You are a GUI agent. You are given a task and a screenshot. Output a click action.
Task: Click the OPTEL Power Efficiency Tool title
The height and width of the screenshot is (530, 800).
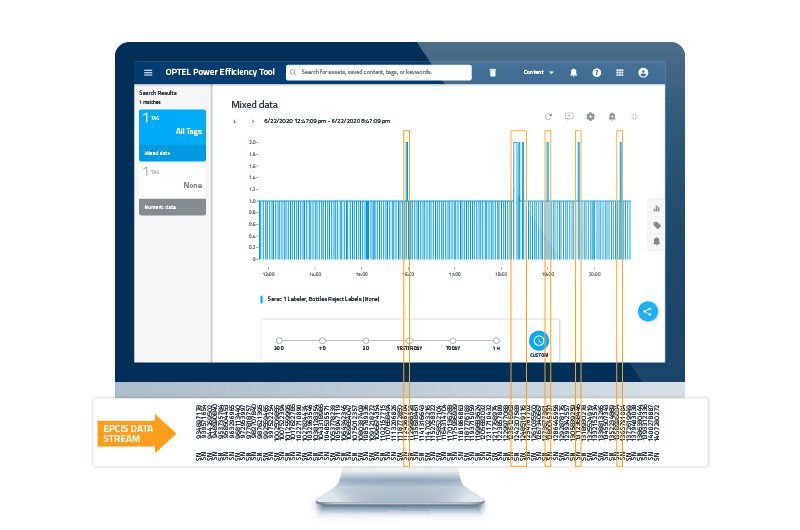point(220,72)
